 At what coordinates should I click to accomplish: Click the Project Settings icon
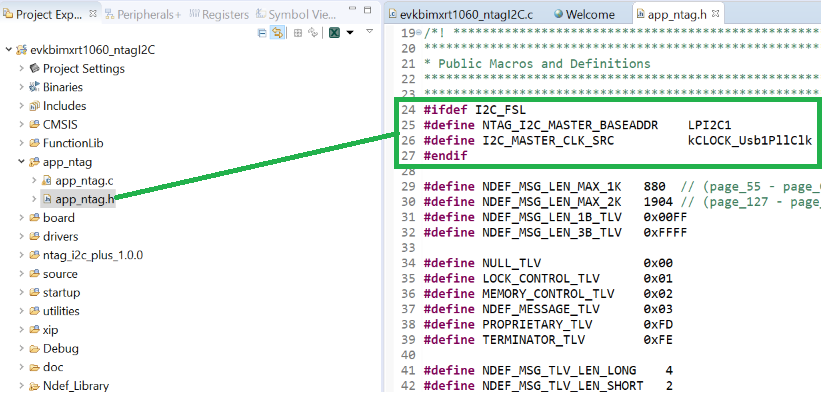[x=34, y=68]
